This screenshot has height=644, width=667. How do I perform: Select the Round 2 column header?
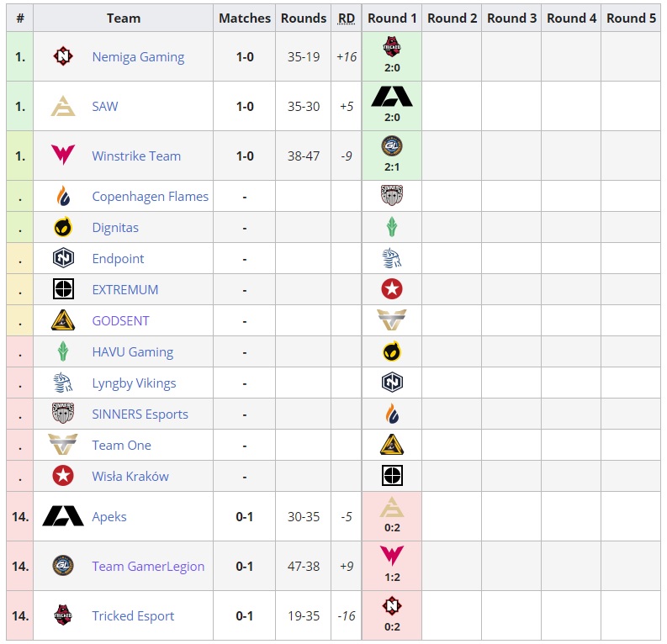tap(452, 18)
